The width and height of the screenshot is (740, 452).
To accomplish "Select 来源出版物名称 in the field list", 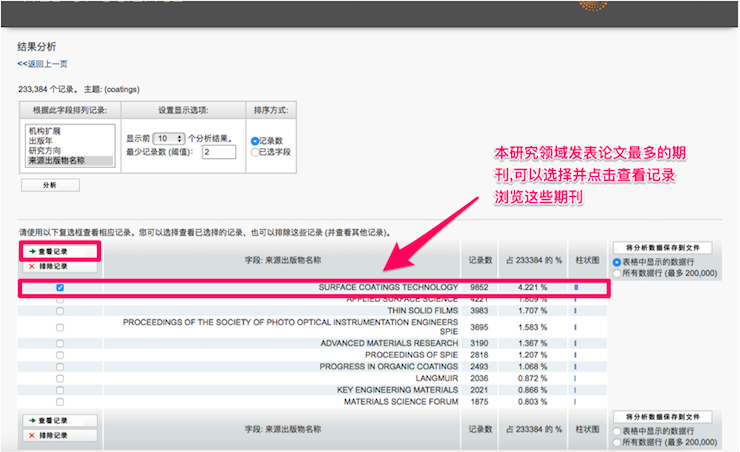I will pos(57,161).
